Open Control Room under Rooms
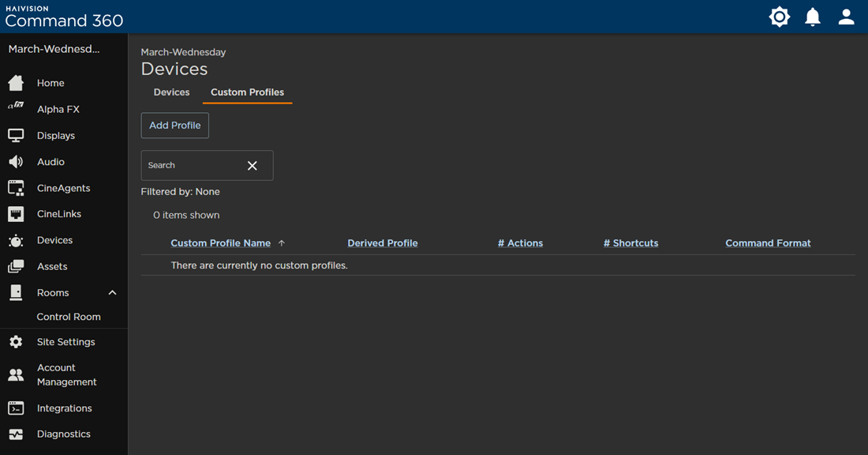The width and height of the screenshot is (868, 455). [69, 317]
